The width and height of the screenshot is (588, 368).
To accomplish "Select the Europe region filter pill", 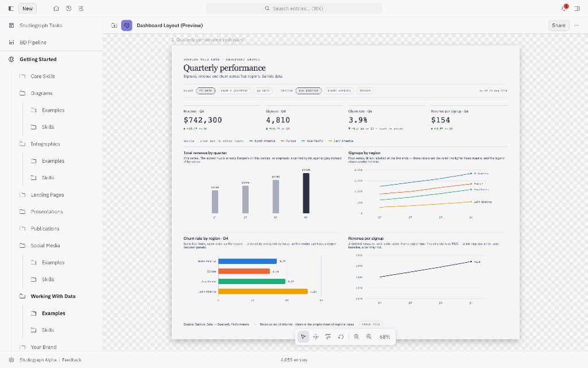I will pyautogui.click(x=365, y=90).
